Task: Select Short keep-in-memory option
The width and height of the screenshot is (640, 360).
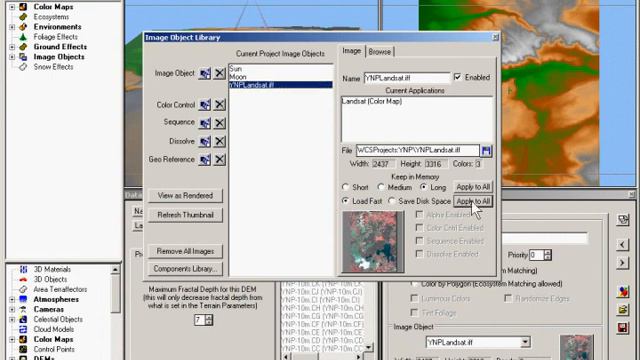Action: coord(345,187)
